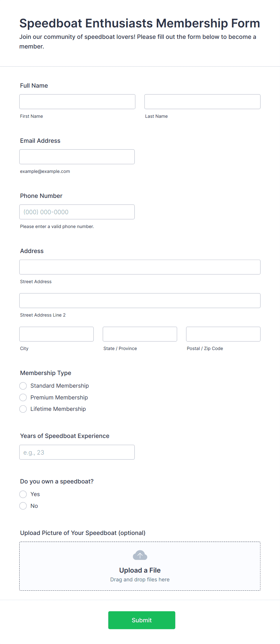Image resolution: width=280 pixels, height=644 pixels.
Task: Click the City input field
Action: click(x=57, y=334)
